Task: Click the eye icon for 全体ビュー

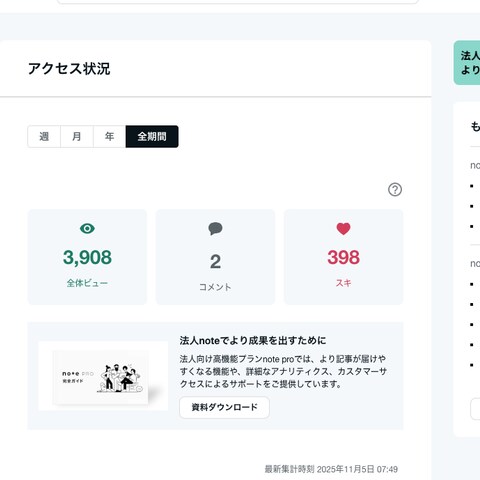Action: [x=87, y=229]
